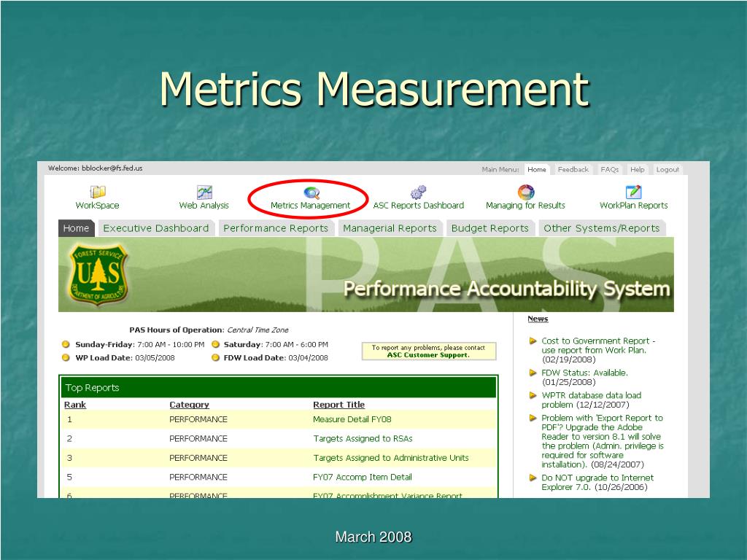
Task: Open Targets Assigned to Administrative Units report
Action: point(391,458)
